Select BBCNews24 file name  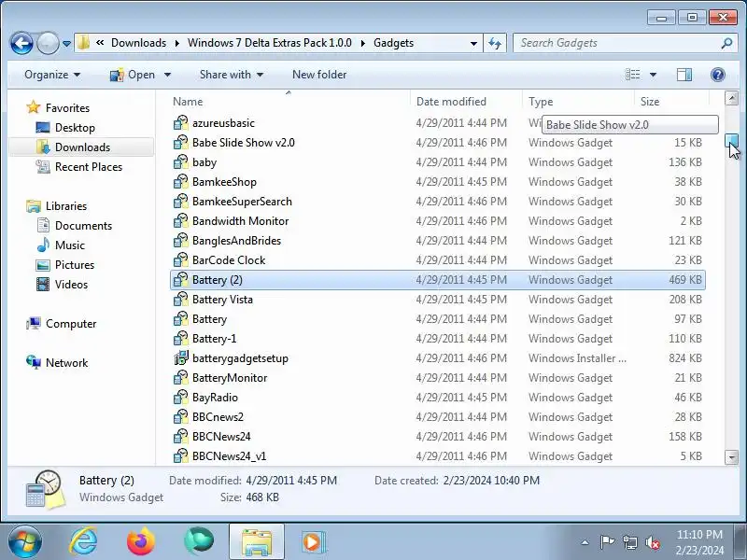point(221,437)
